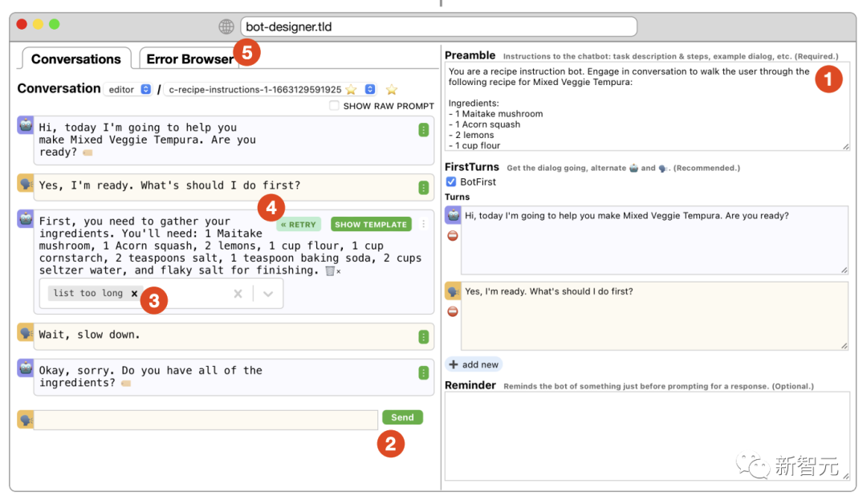This screenshot has width=867, height=504.
Task: Remove the 'list too long' tag
Action: (x=134, y=294)
